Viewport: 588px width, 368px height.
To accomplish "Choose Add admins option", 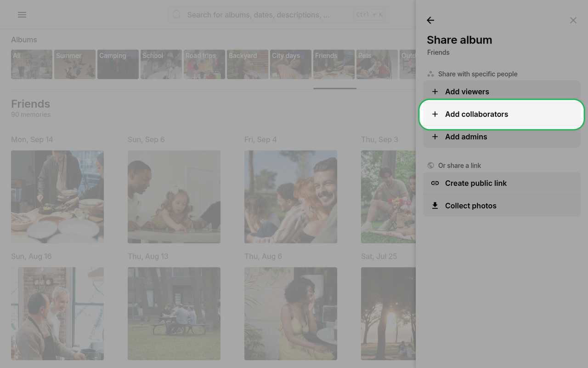I will coord(502,137).
